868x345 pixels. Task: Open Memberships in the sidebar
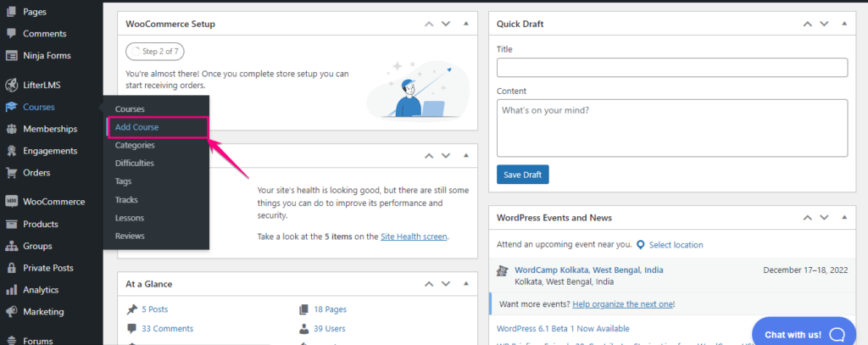coord(50,129)
